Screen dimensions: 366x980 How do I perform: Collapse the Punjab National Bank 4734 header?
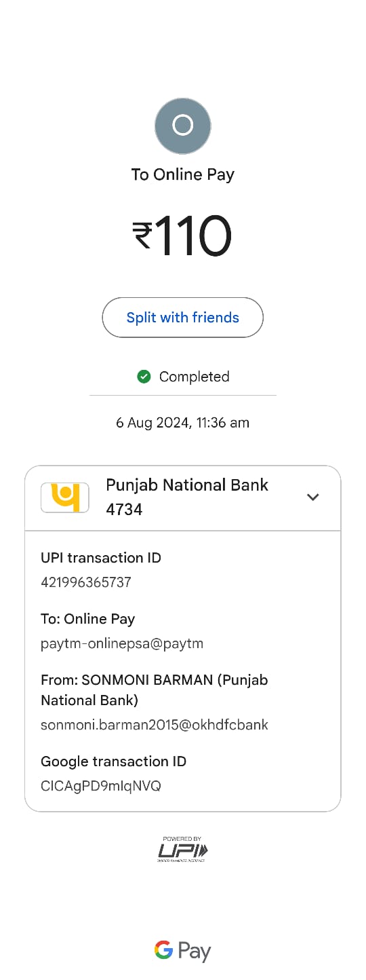click(183, 498)
